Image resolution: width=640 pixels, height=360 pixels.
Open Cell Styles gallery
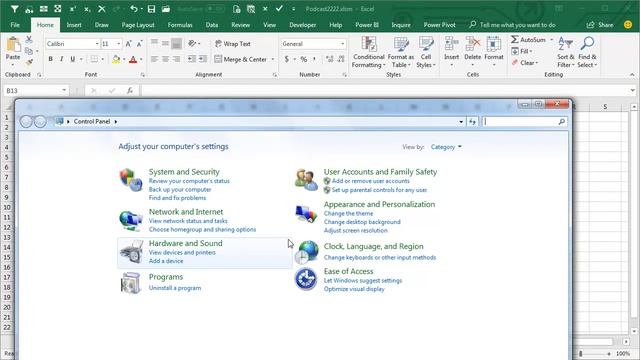(x=426, y=52)
